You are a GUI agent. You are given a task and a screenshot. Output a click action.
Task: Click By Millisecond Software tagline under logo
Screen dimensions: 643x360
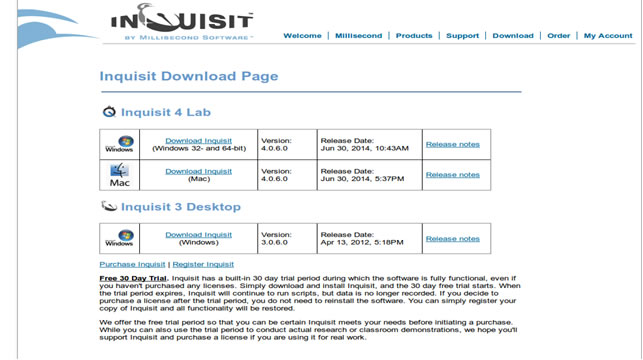click(x=189, y=38)
